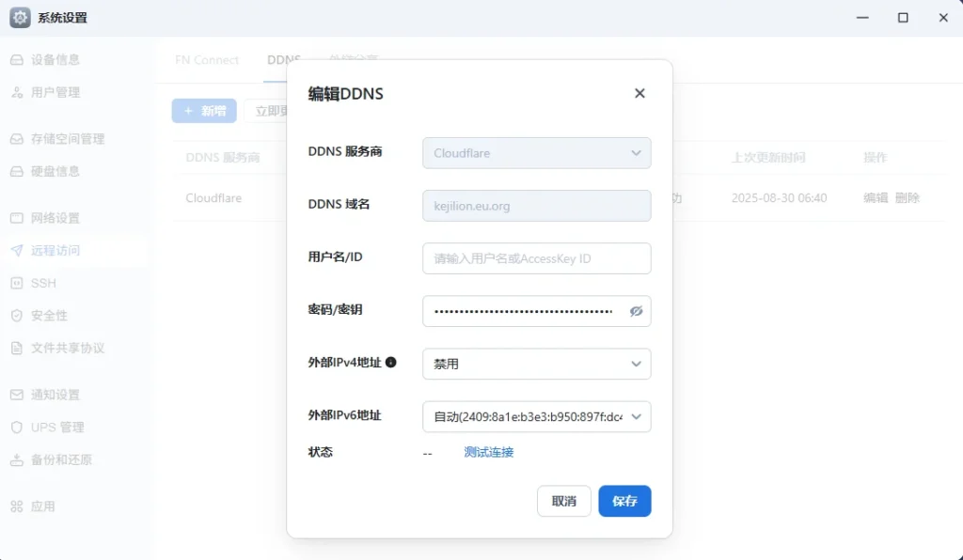Click the 远程访问 paper-plane icon
963x560 pixels.
point(17,250)
